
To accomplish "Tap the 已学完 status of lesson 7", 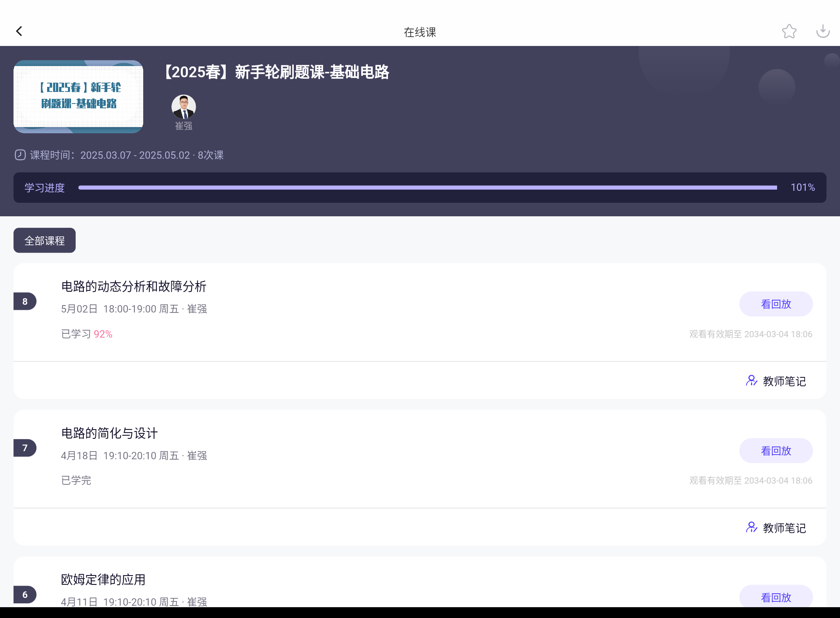I will (x=76, y=480).
